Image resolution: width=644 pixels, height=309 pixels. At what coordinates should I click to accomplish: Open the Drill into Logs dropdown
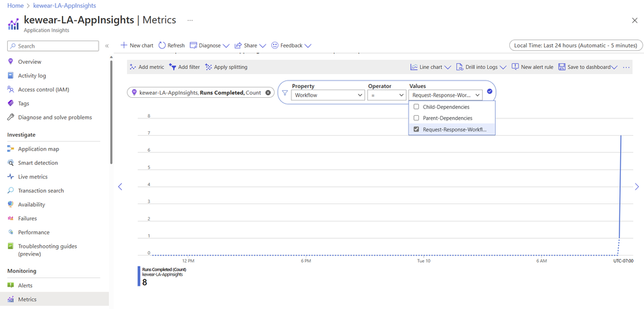point(482,67)
